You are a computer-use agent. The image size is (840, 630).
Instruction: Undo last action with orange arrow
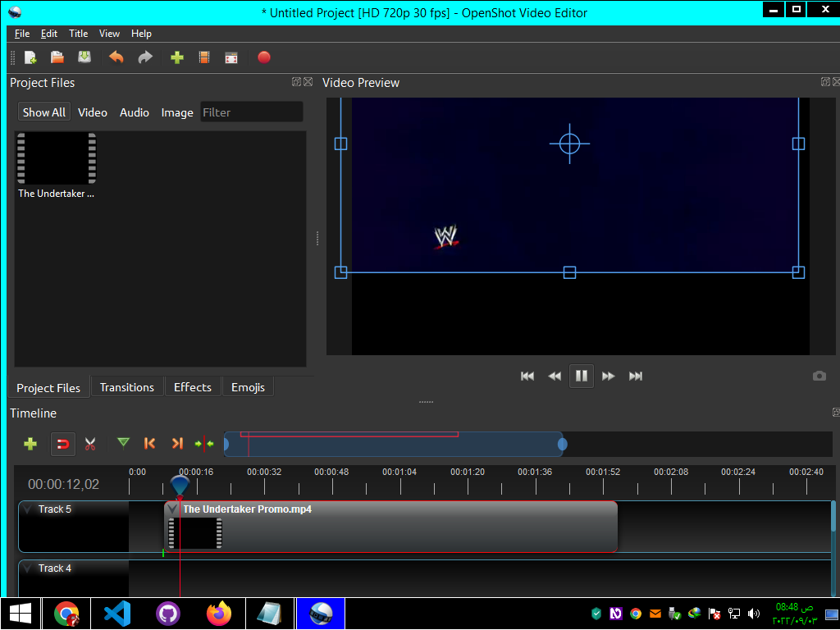click(x=116, y=57)
